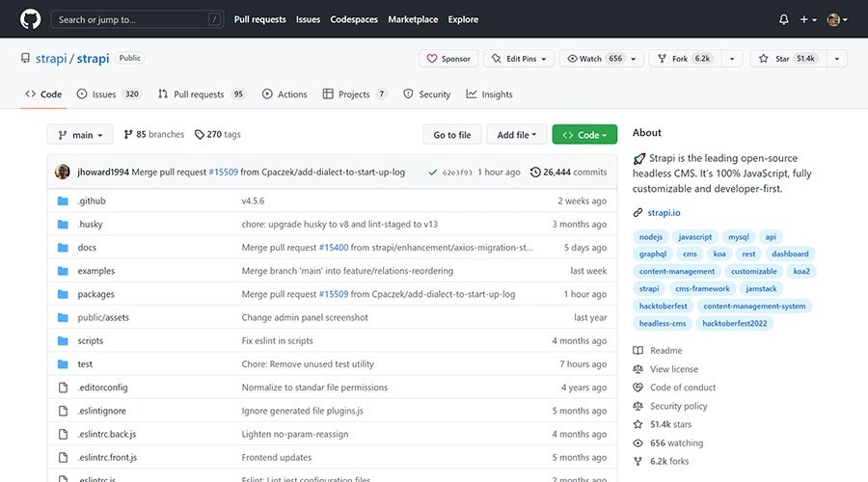Click the commit status check mark
The height and width of the screenshot is (482, 868).
[x=432, y=173]
